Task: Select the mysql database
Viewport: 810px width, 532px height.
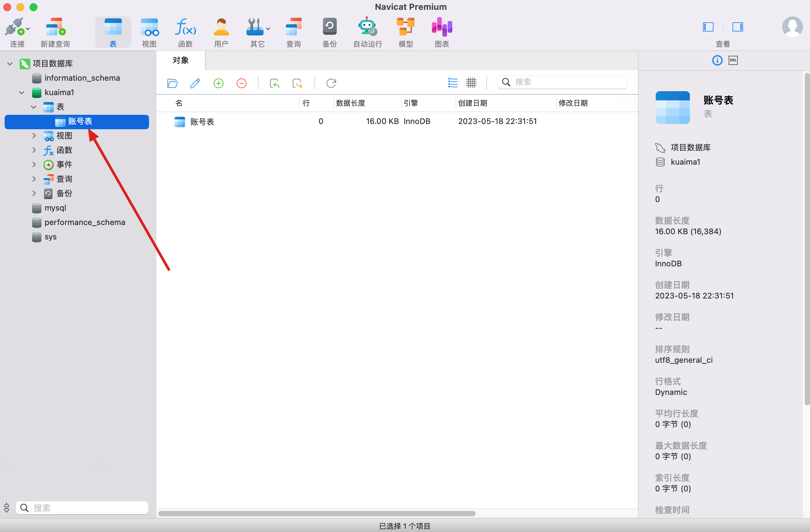Action: click(49, 208)
